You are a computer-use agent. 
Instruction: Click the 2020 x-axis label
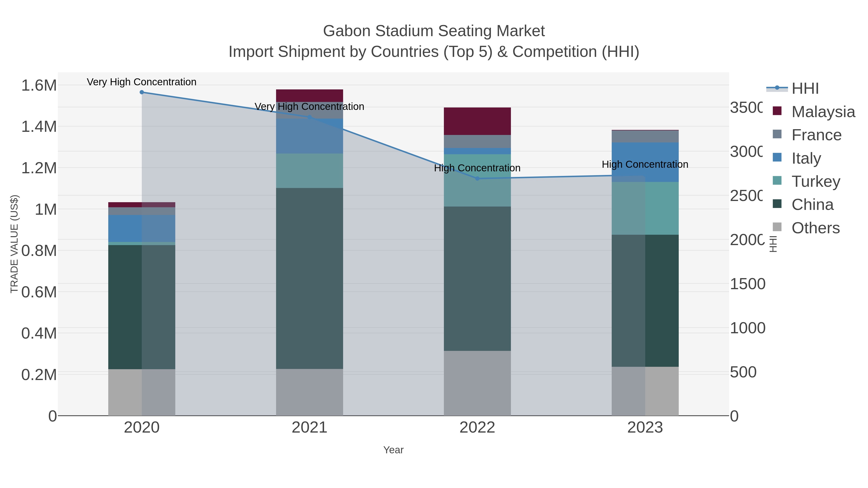click(x=142, y=428)
